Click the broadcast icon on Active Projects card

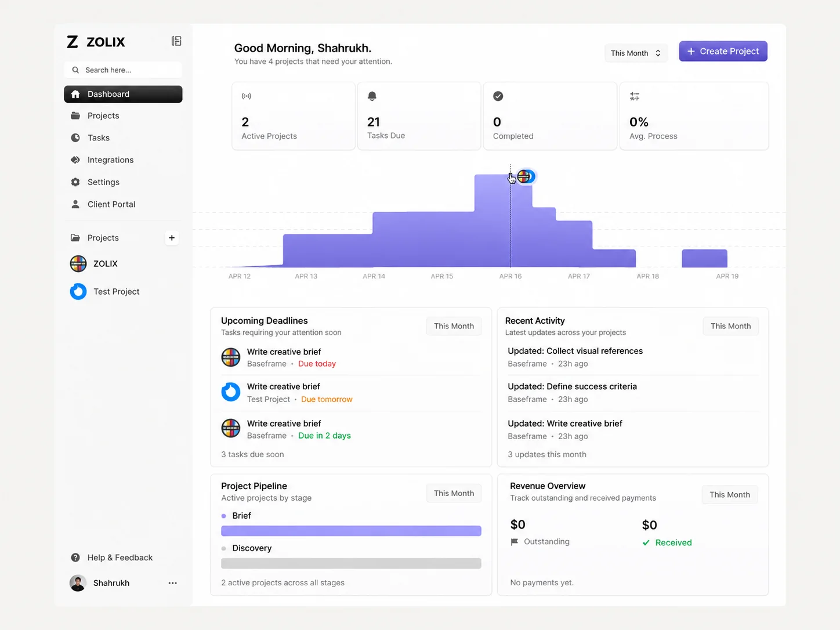pos(247,96)
